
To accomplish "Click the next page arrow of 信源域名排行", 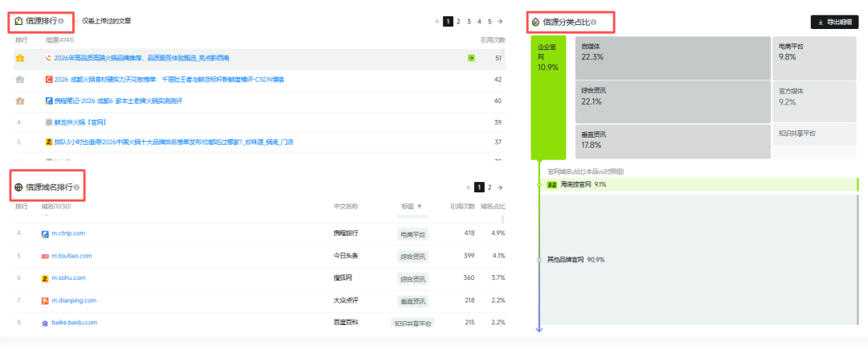I will tap(500, 187).
